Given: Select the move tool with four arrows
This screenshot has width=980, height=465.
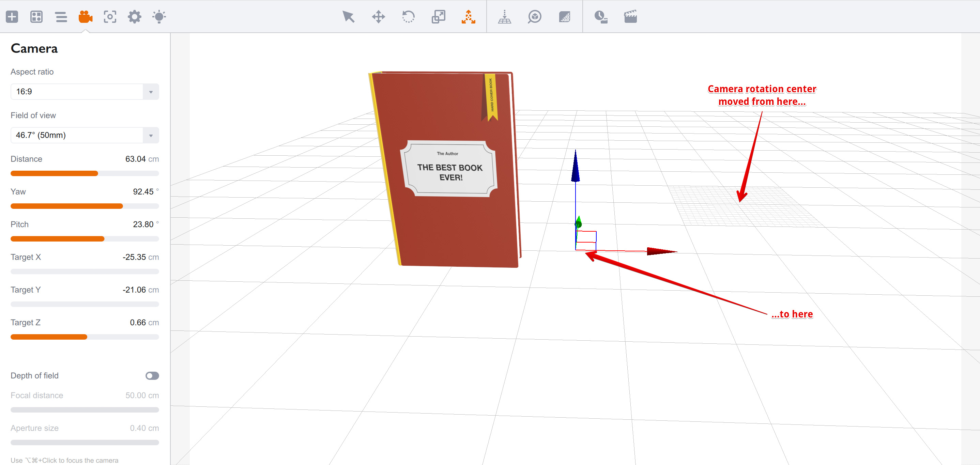Looking at the screenshot, I should point(378,17).
